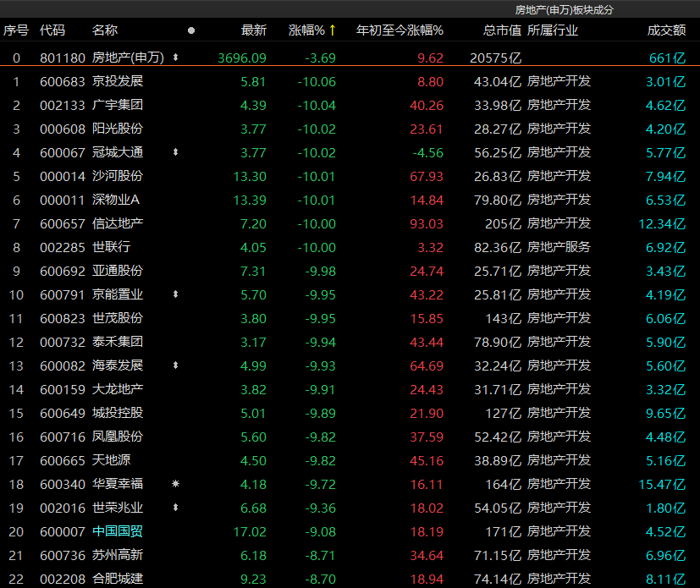
Task: Click the marker icon next to 房地产(申万)
Action: (175, 58)
